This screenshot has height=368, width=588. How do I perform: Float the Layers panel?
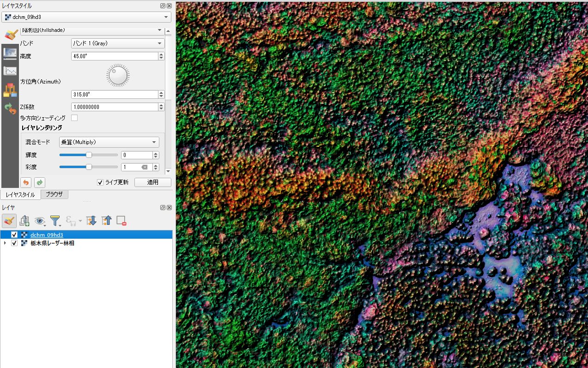click(163, 208)
